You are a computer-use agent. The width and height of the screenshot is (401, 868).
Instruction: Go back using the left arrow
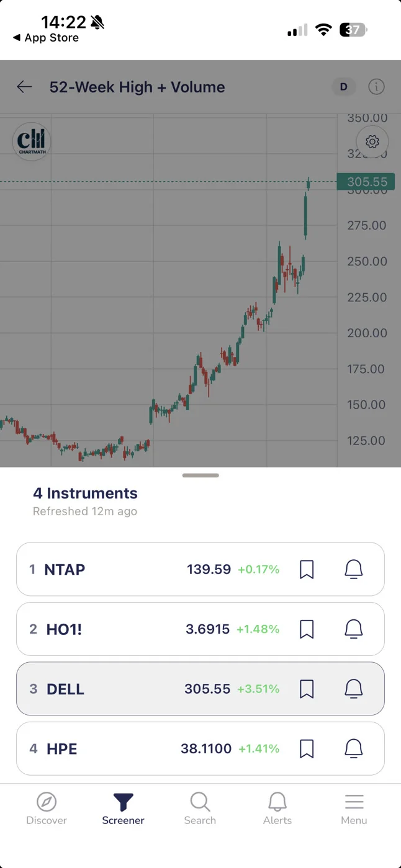(24, 87)
